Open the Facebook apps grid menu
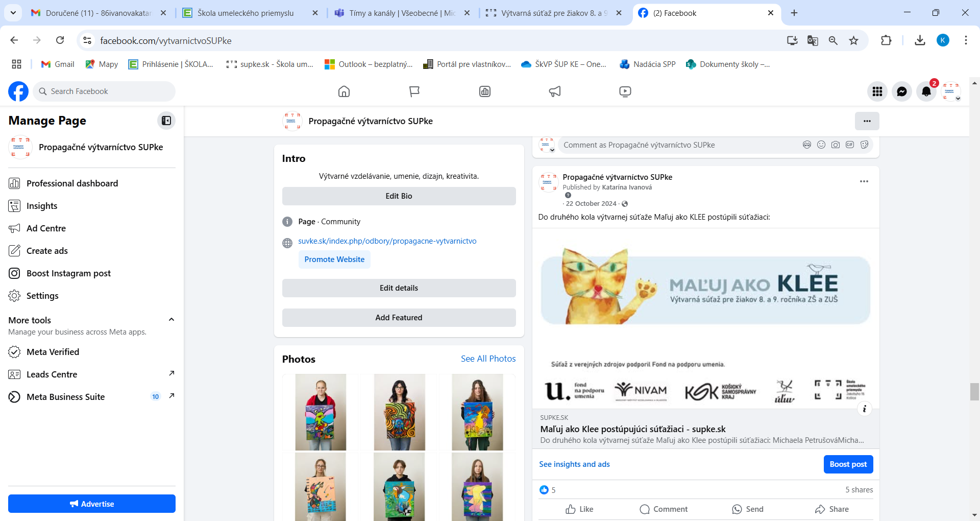The width and height of the screenshot is (980, 521). pos(877,91)
